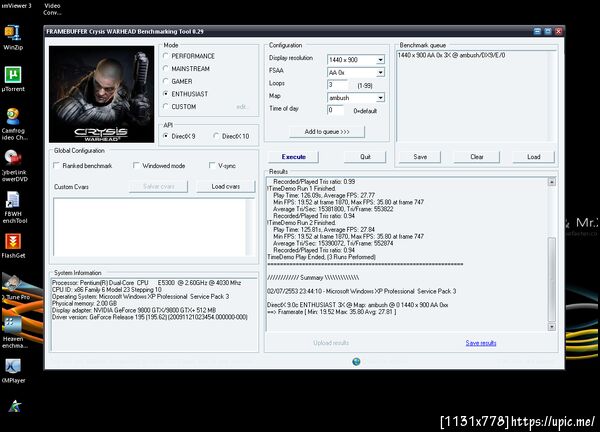Click the globe icon at window bottom
Screen dimensions: 600x432
tap(356, 361)
